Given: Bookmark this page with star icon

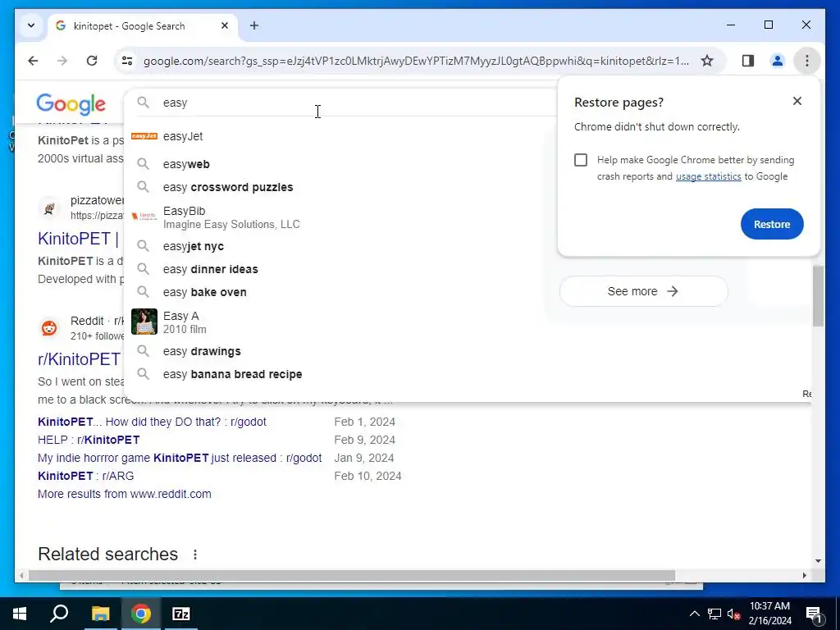Looking at the screenshot, I should [x=707, y=61].
